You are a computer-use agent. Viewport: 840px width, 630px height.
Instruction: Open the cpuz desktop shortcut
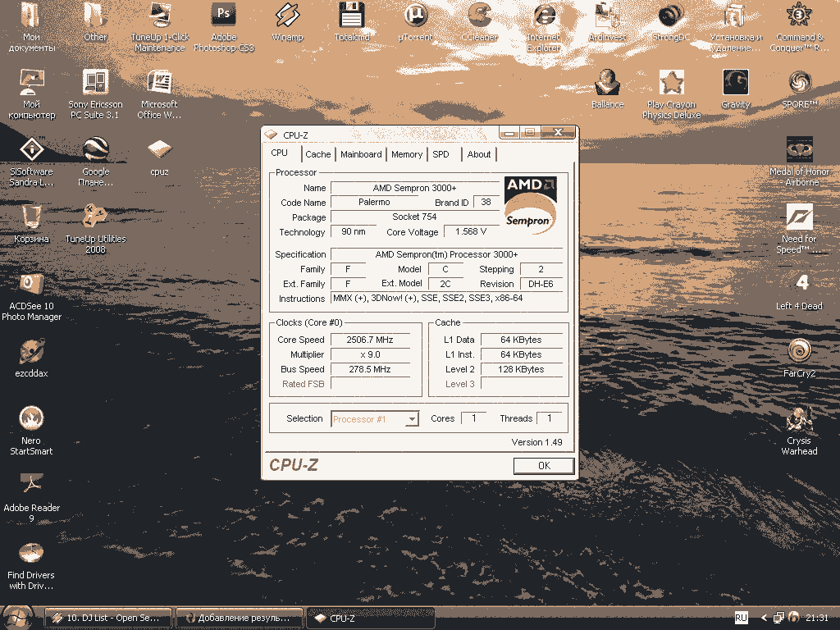click(x=159, y=150)
